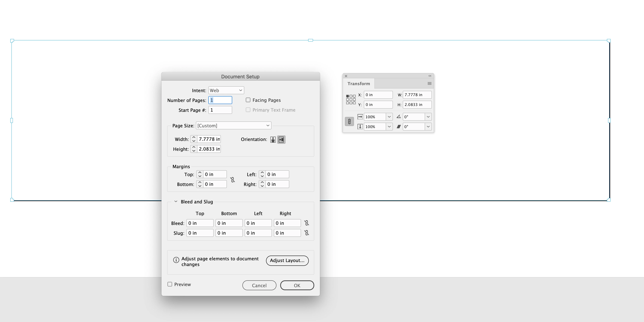The image size is (644, 322).
Task: Click reference point locator grid
Action: pyautogui.click(x=351, y=100)
